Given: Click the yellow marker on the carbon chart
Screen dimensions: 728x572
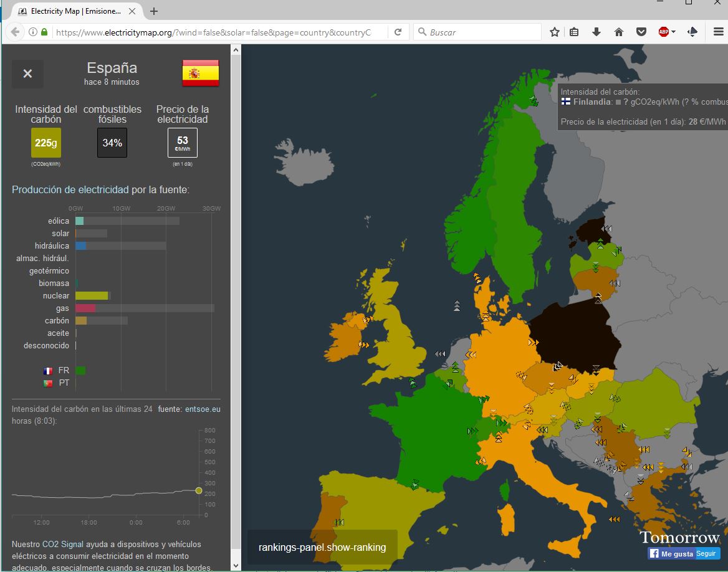Looking at the screenshot, I should pos(199,490).
